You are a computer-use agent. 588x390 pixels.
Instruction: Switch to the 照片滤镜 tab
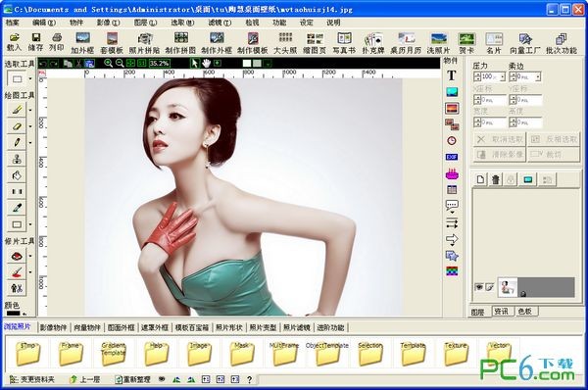pyautogui.click(x=297, y=327)
